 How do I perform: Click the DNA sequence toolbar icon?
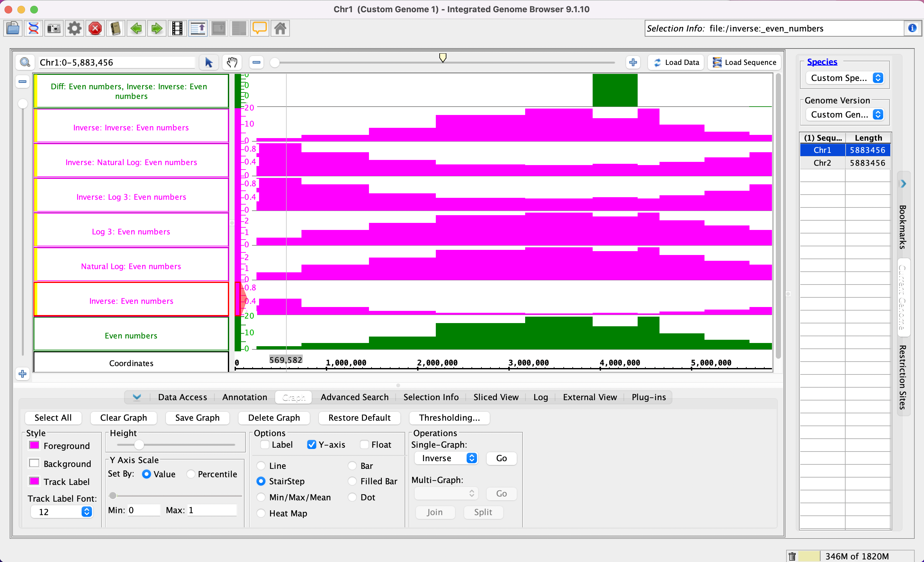(x=34, y=29)
